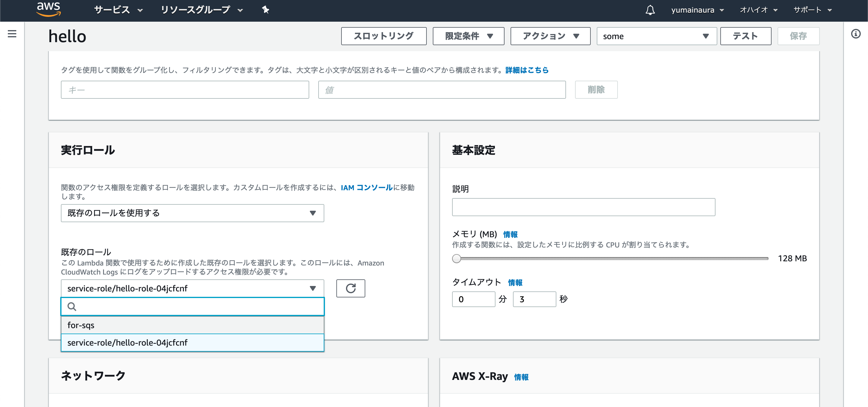868x407 pixels.
Task: Open the tags 詳細はこちら link
Action: tap(527, 70)
